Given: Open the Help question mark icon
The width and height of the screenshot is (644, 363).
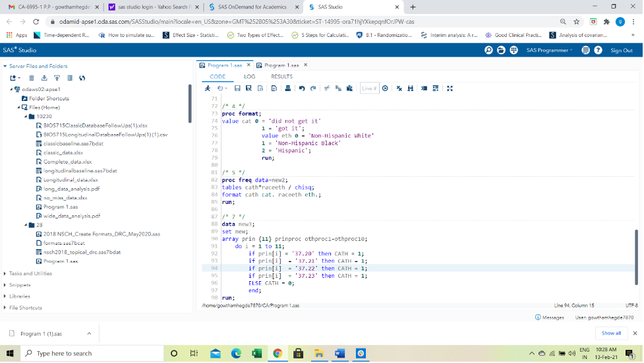Looking at the screenshot, I should point(599,50).
